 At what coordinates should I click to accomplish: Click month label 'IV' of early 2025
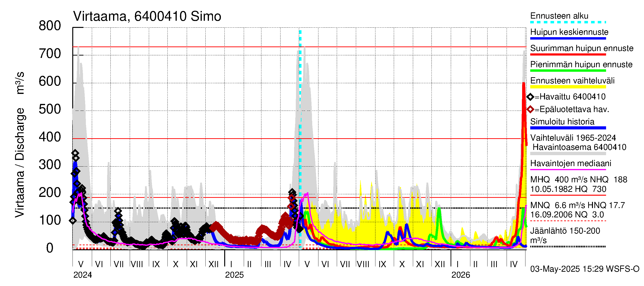point(287,264)
